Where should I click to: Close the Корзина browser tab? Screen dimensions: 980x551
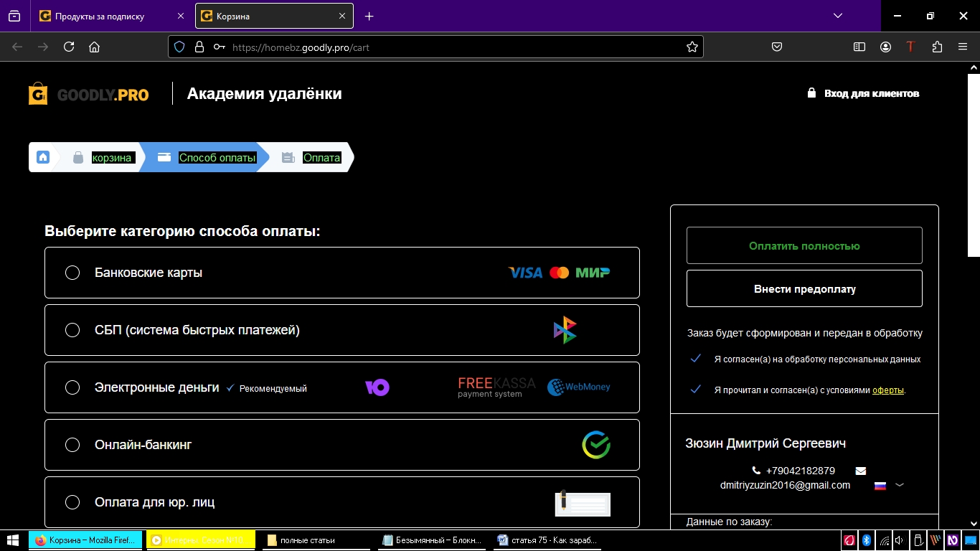pyautogui.click(x=342, y=16)
